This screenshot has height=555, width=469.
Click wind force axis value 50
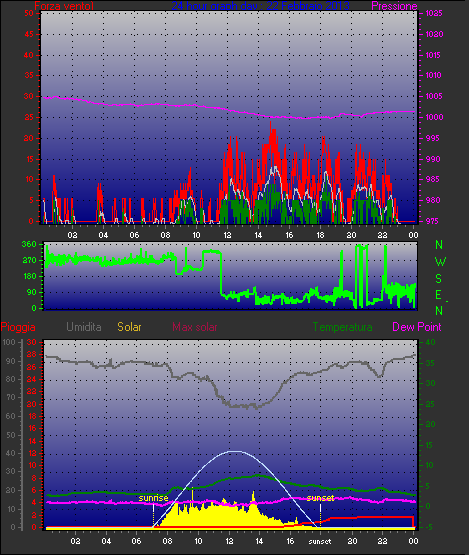29,13
